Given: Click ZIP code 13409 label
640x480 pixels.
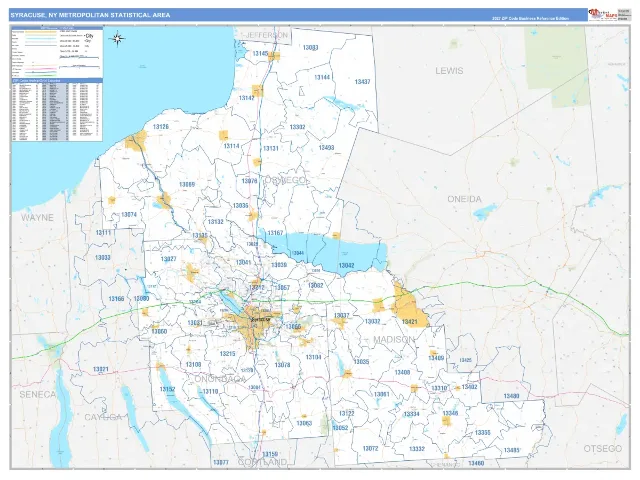Looking at the screenshot, I should point(436,358).
